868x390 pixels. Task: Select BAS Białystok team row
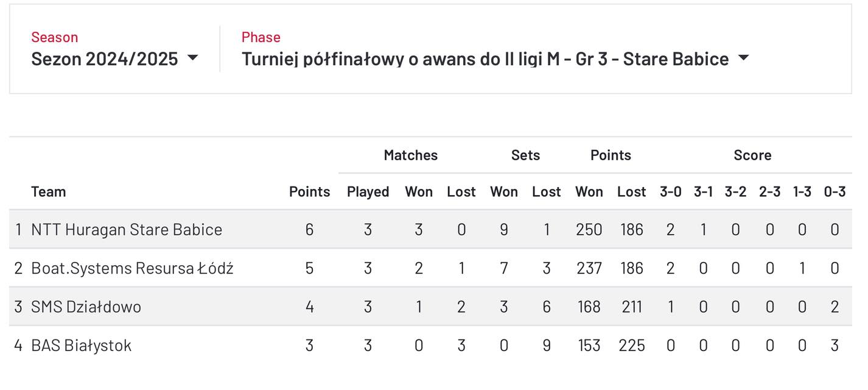(430, 346)
